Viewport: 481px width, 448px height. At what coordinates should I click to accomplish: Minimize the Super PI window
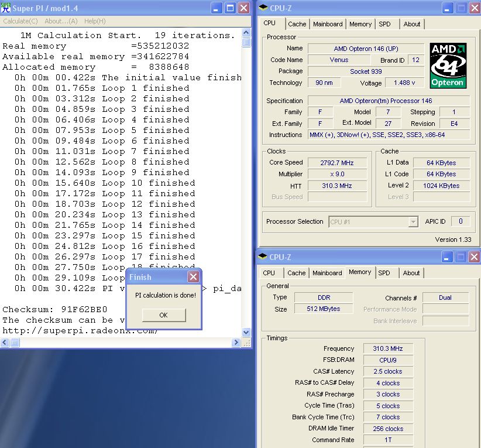(x=217, y=8)
